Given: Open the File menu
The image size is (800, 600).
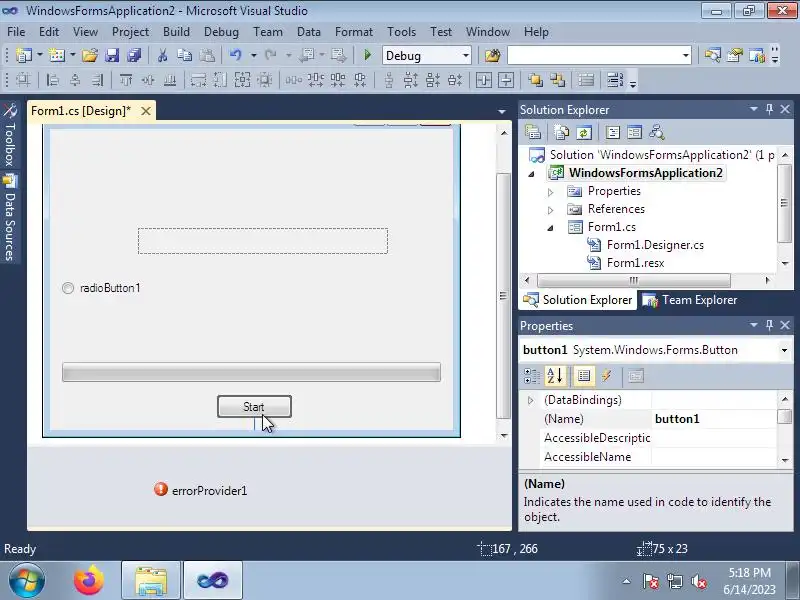Looking at the screenshot, I should tap(16, 32).
